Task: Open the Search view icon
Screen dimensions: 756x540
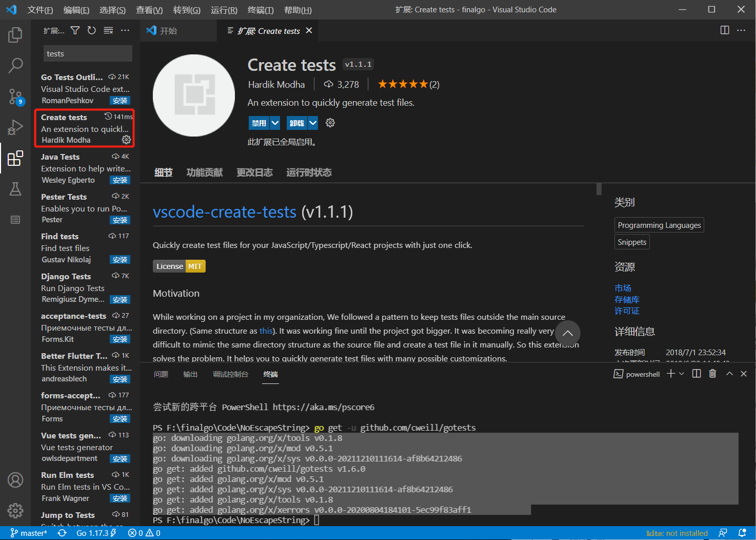Action: [15, 65]
